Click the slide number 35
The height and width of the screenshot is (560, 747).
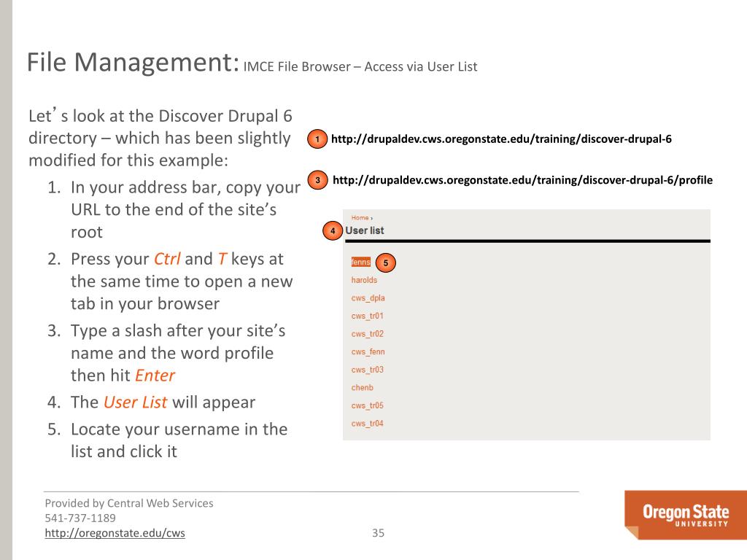point(379,533)
